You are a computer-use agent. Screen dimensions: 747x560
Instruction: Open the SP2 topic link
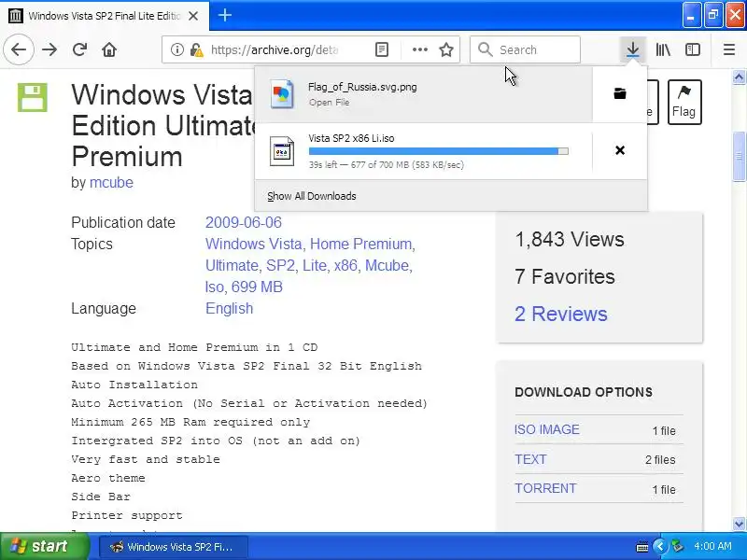pyautogui.click(x=280, y=265)
